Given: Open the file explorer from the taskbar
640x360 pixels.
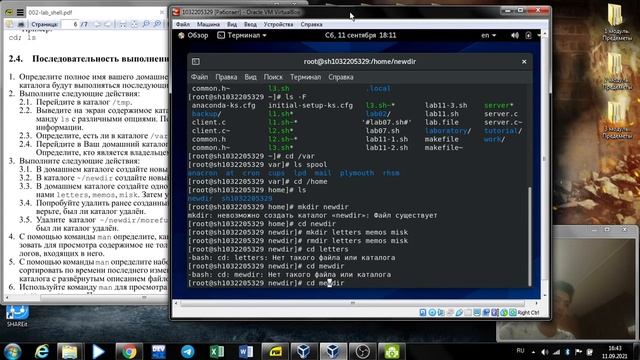Looking at the screenshot, I should tap(70, 351).
